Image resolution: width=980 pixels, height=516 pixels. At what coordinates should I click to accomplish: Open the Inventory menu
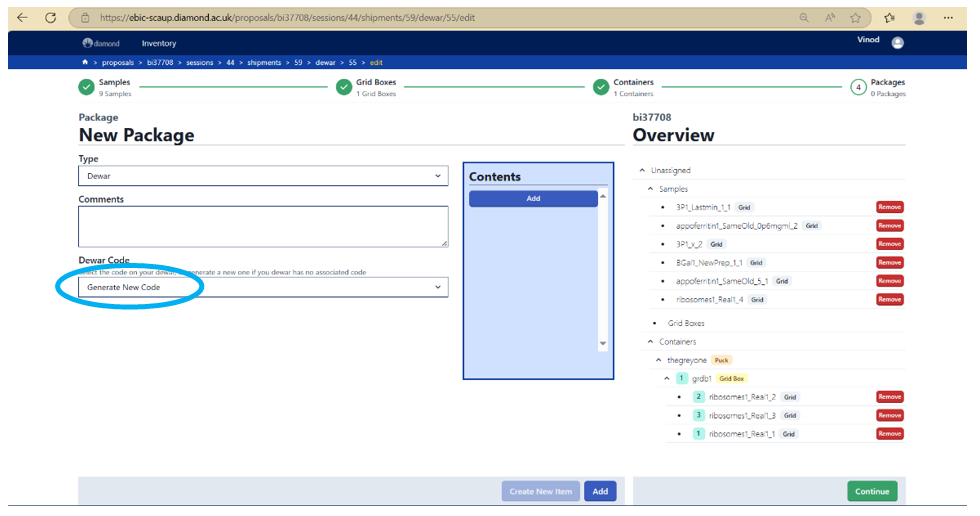[159, 43]
